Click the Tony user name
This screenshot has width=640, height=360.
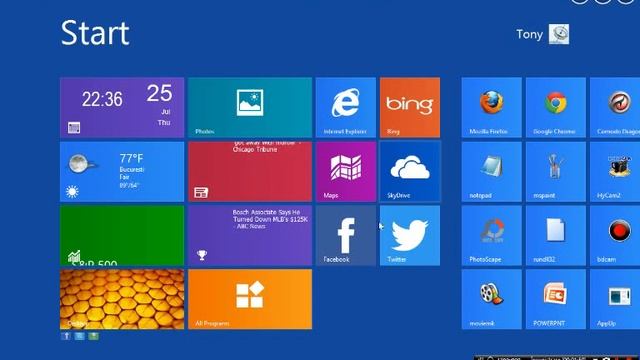pyautogui.click(x=529, y=34)
